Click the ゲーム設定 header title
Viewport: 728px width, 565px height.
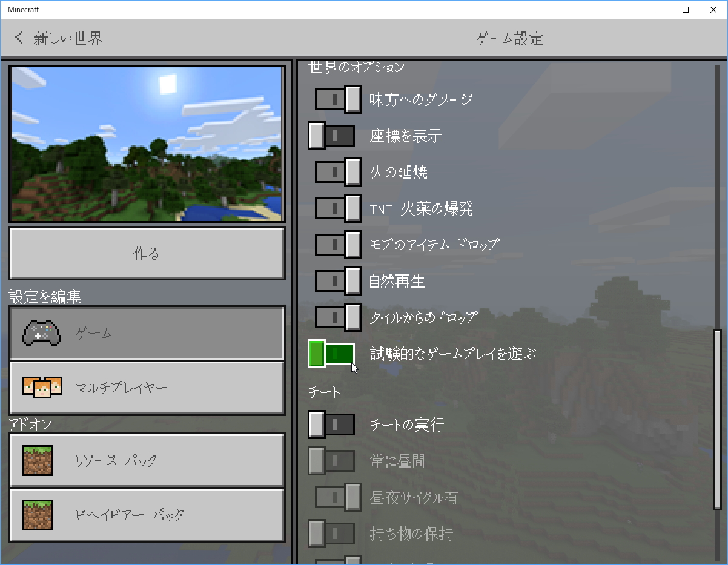pyautogui.click(x=510, y=39)
